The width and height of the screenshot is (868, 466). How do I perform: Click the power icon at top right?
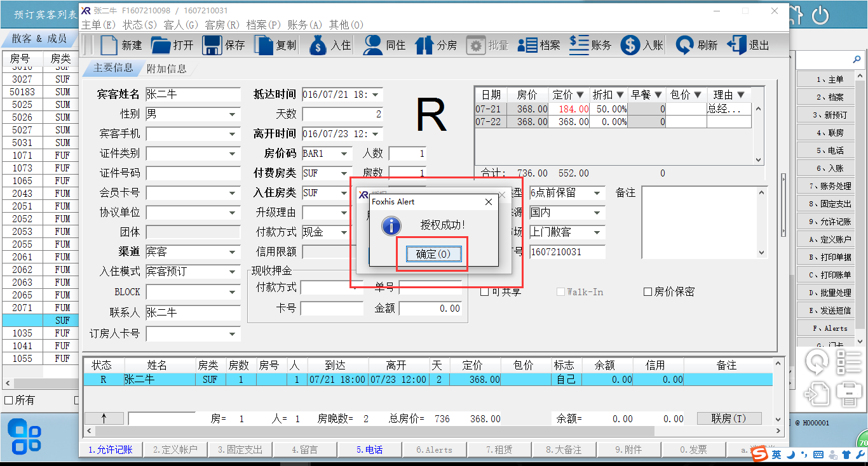[x=821, y=15]
